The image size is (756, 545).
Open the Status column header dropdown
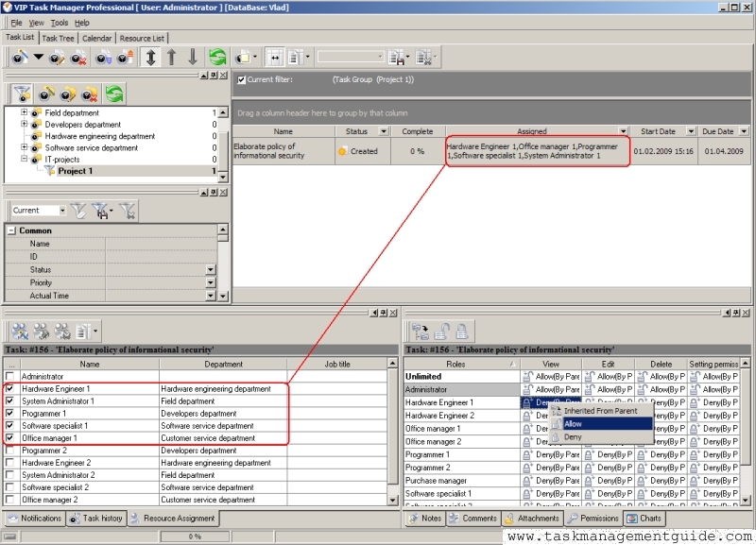coord(384,131)
